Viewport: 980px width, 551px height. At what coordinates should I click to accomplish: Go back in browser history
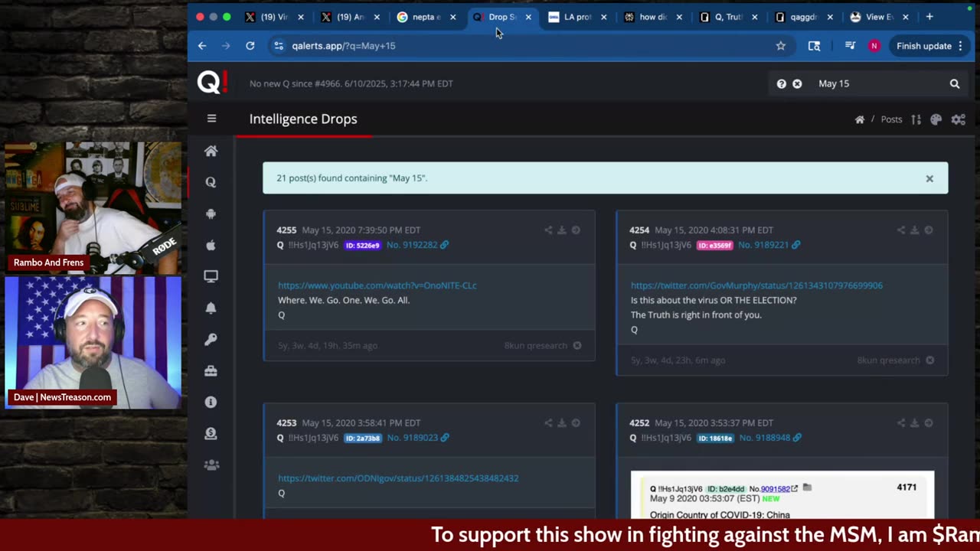[202, 46]
